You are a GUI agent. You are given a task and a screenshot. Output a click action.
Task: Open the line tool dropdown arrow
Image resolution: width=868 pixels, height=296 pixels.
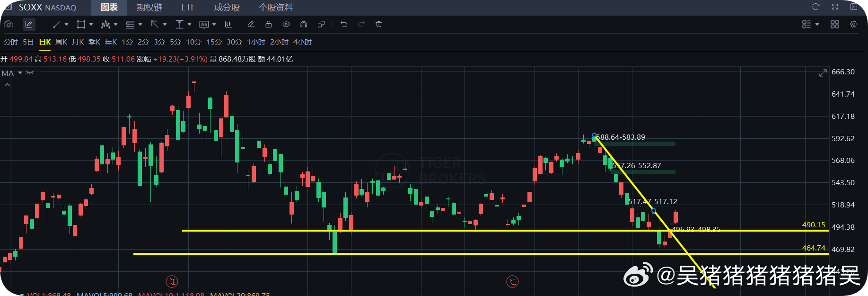66,24
